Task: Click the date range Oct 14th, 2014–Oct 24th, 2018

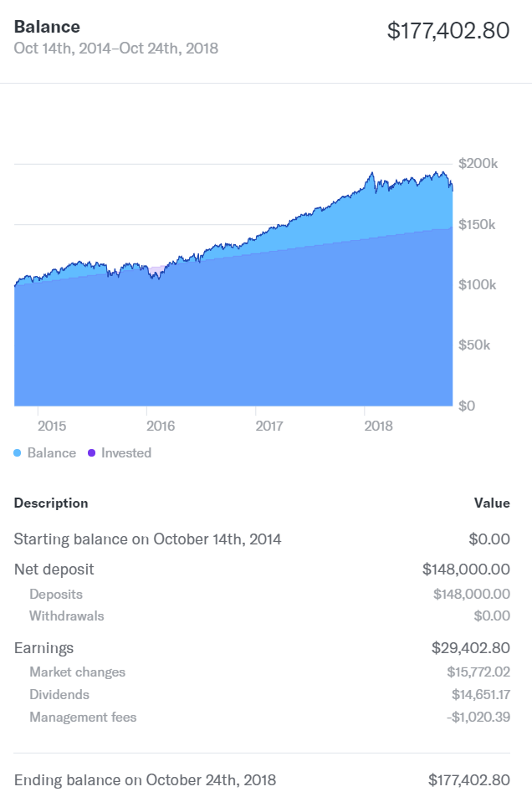Action: click(116, 48)
